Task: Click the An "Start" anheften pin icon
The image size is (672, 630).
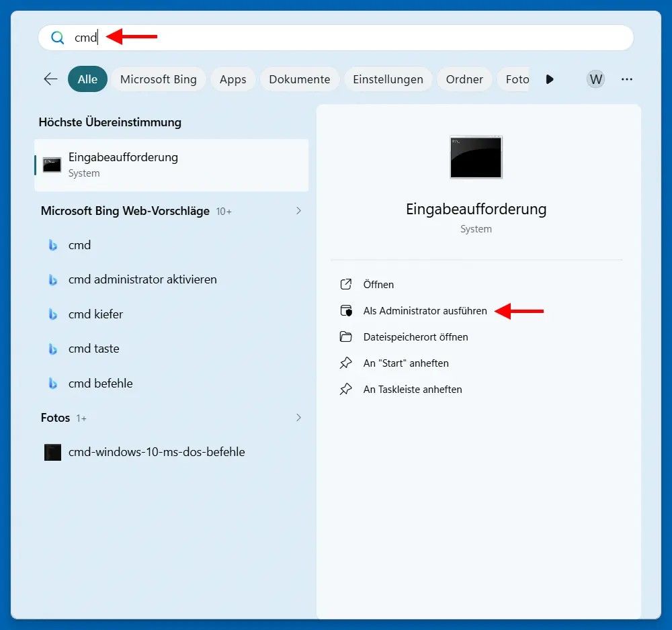Action: pyautogui.click(x=346, y=363)
